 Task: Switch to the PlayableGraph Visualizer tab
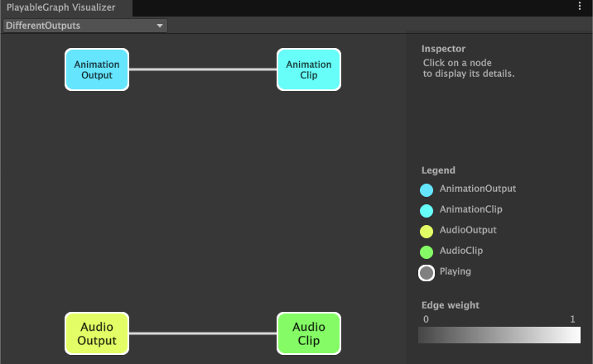pos(61,7)
